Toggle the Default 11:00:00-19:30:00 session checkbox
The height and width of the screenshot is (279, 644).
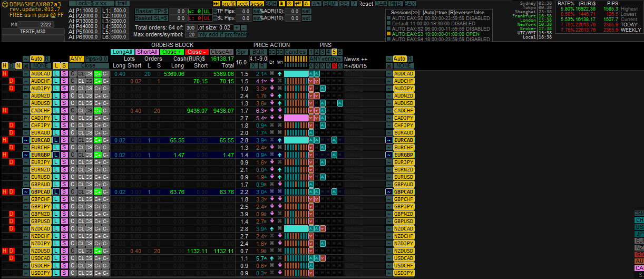click(x=388, y=23)
